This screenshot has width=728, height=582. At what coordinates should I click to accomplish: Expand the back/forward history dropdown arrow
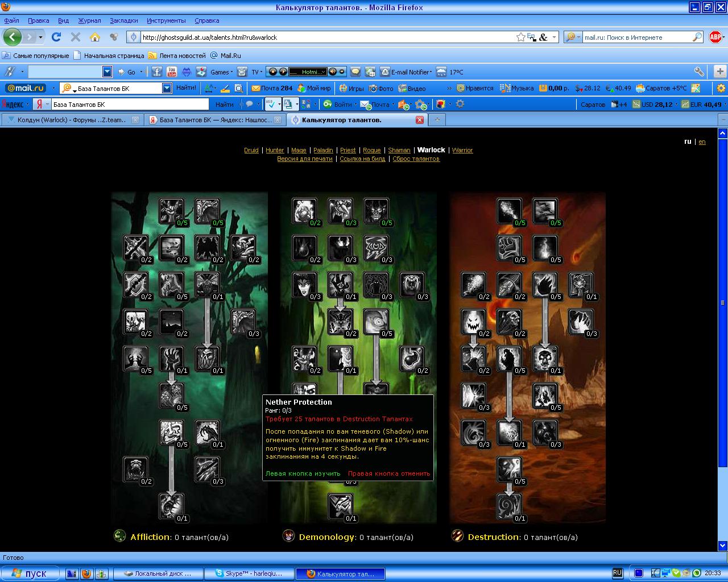pyautogui.click(x=40, y=37)
